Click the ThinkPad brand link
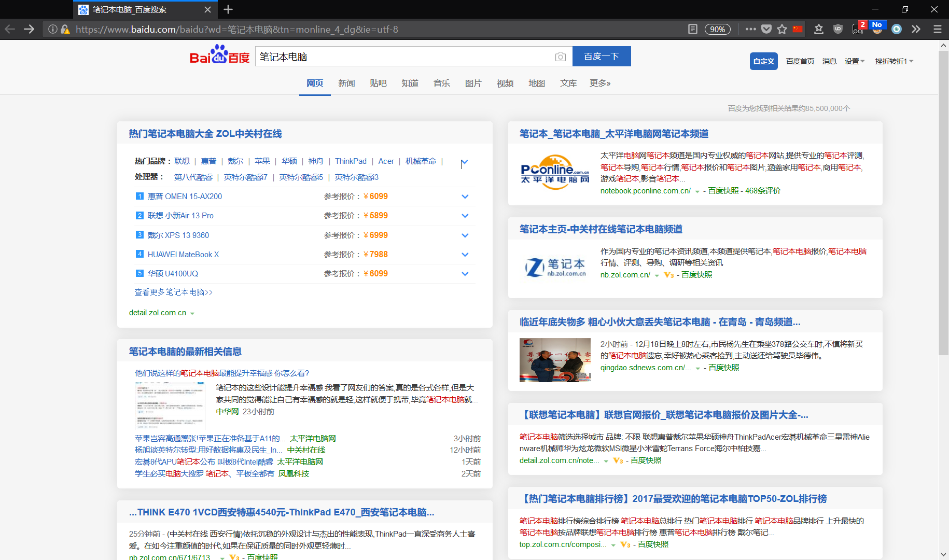Viewport: 949px width, 560px height. [351, 161]
